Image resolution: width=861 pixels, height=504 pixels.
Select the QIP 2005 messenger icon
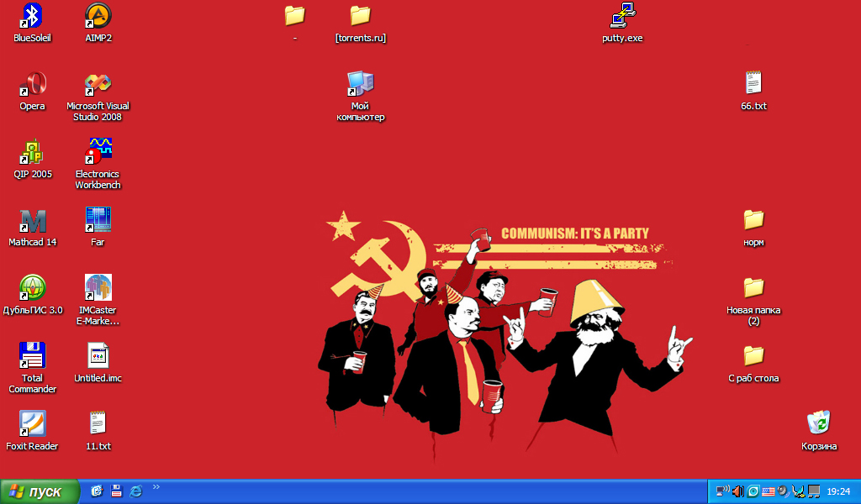pos(32,152)
